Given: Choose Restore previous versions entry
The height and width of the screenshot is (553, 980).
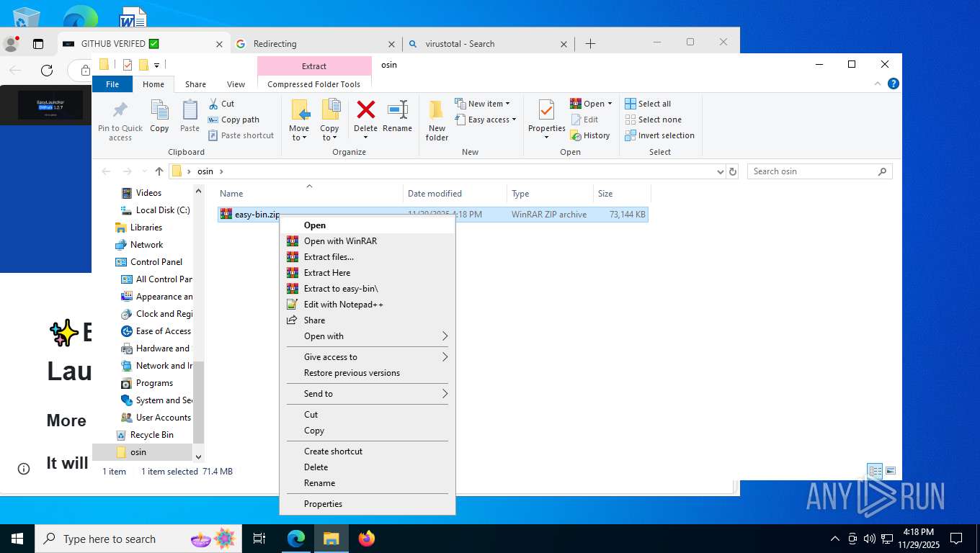Looking at the screenshot, I should coord(367,373).
